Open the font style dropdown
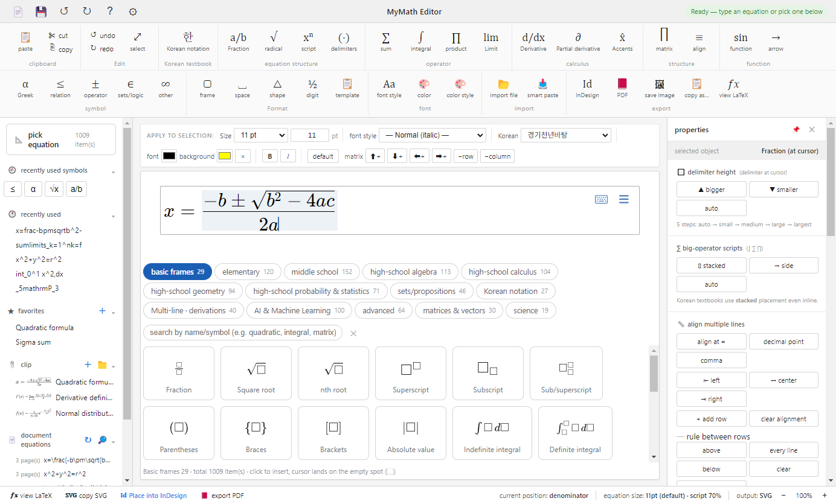836x504 pixels. click(x=432, y=135)
